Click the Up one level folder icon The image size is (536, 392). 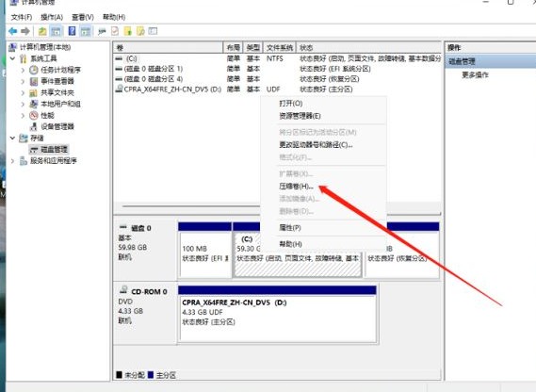point(42,31)
